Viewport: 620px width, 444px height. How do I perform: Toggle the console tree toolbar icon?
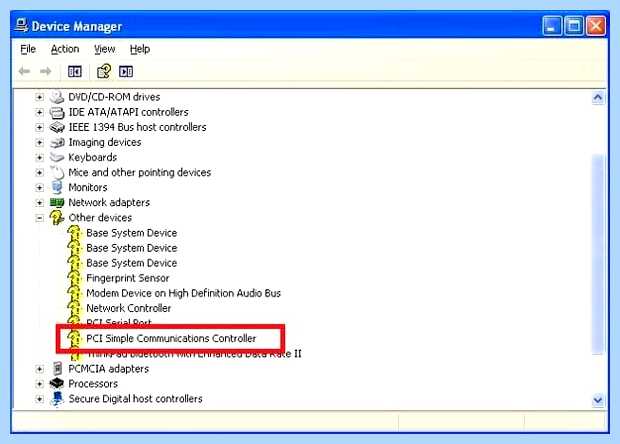tap(75, 72)
